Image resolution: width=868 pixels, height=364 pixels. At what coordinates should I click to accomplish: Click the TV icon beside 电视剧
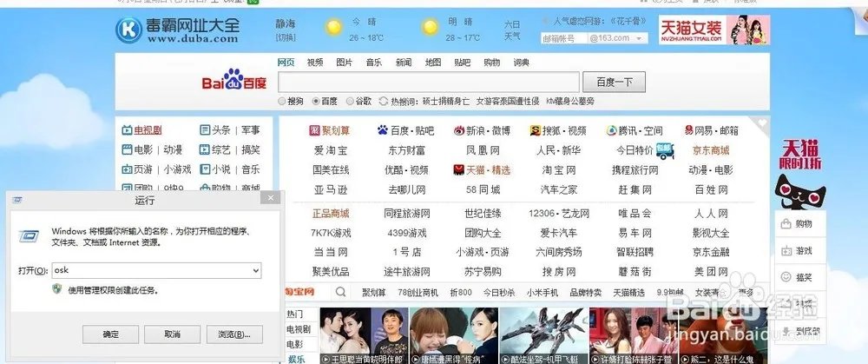(127, 130)
